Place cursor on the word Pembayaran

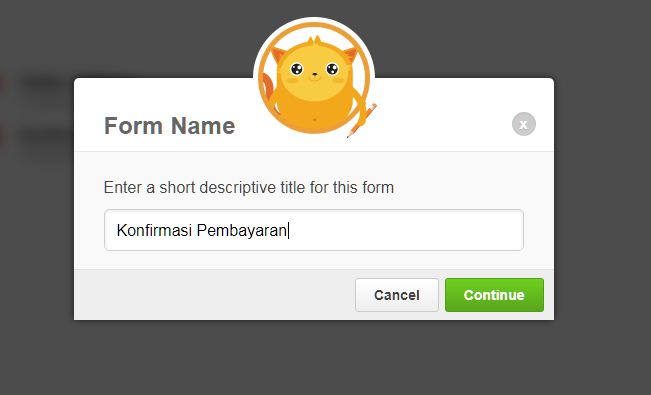coord(242,231)
